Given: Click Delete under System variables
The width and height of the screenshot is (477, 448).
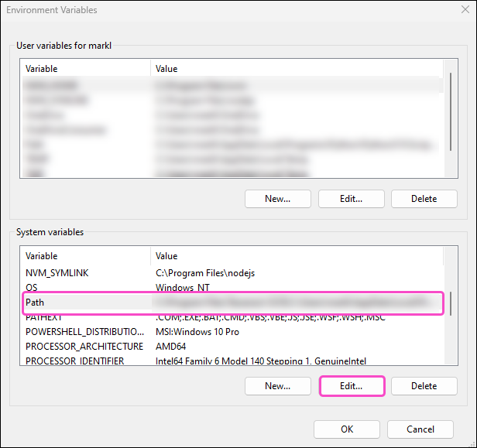Looking at the screenshot, I should click(424, 386).
